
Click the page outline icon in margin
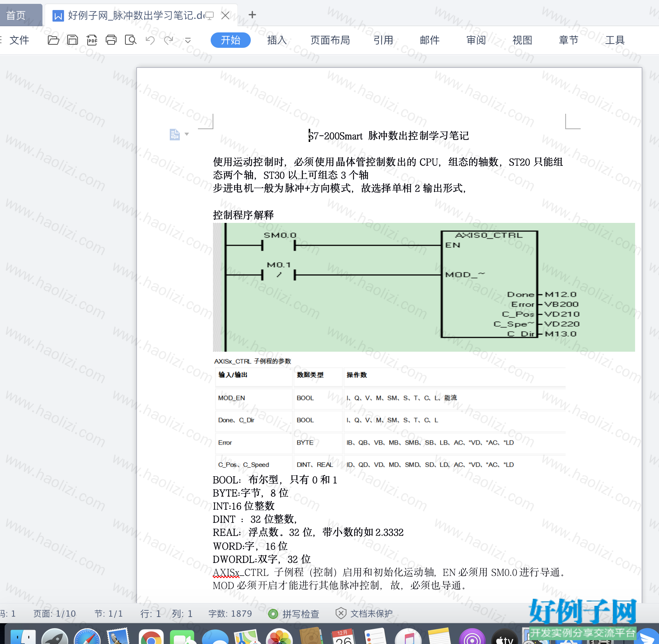pos(175,135)
